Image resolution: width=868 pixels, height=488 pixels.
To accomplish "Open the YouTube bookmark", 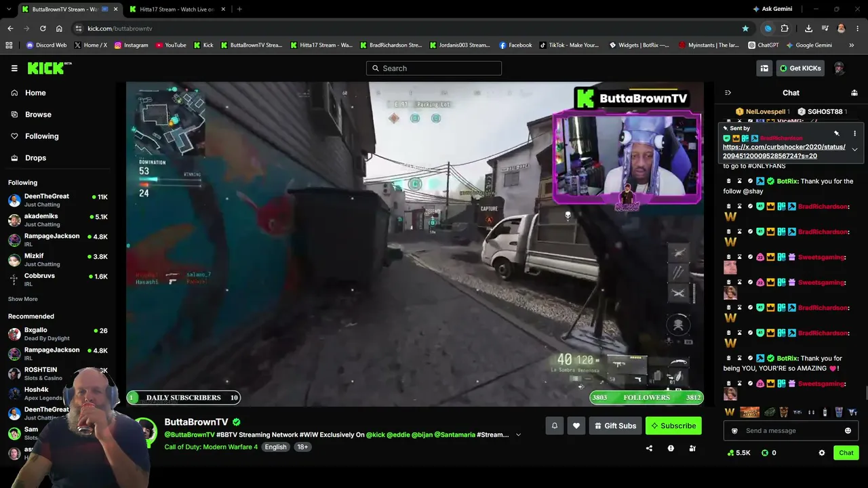I will [171, 45].
